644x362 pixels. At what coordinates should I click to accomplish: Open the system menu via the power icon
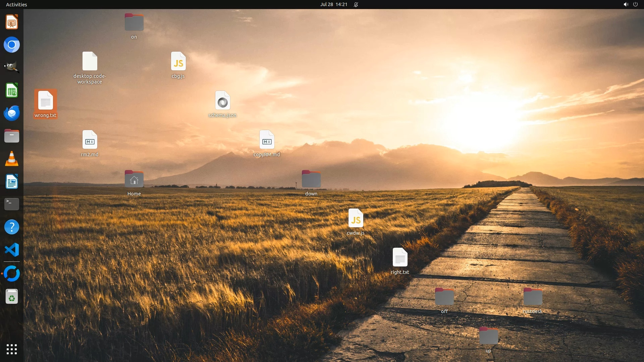(635, 4)
